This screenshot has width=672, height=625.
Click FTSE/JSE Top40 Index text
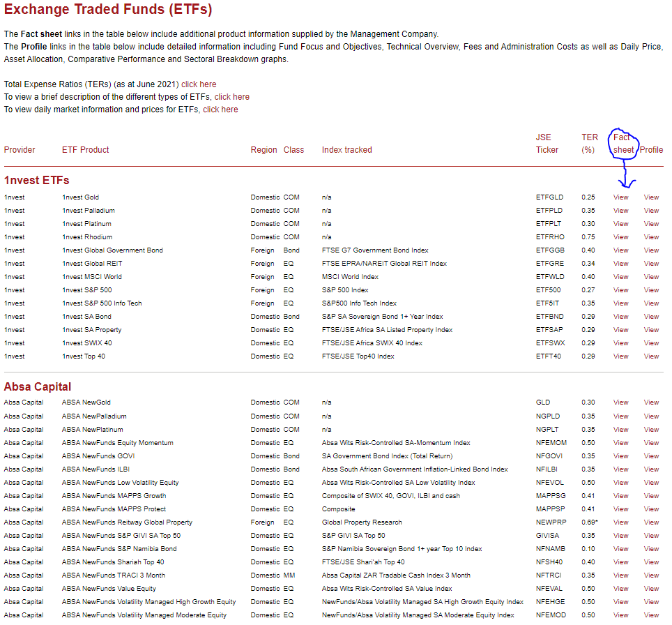coord(358,356)
